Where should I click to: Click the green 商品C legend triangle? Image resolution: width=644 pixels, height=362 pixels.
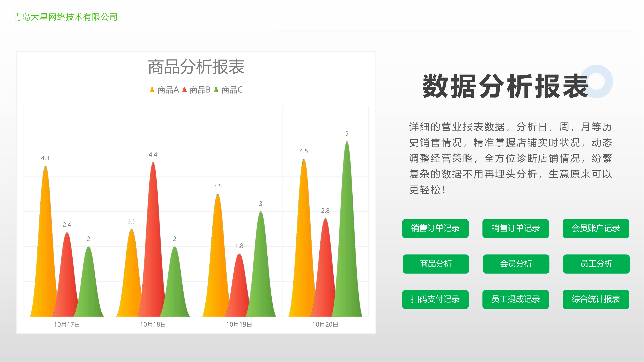[216, 89]
